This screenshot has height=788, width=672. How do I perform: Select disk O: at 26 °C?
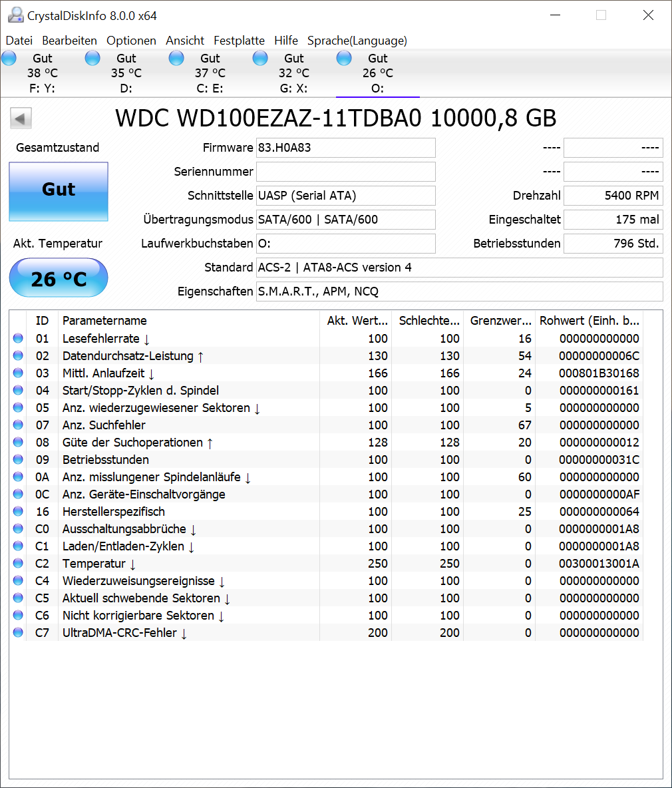[x=378, y=73]
